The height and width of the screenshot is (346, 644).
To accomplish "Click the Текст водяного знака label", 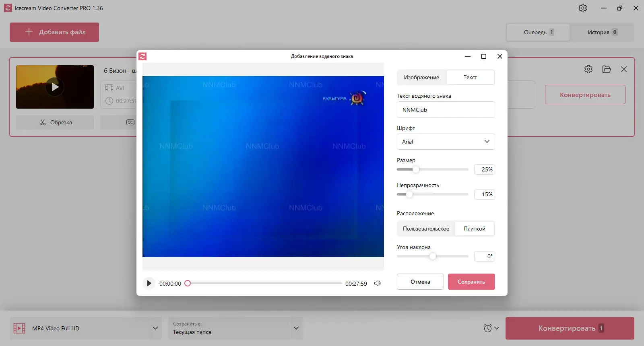I will click(x=424, y=96).
